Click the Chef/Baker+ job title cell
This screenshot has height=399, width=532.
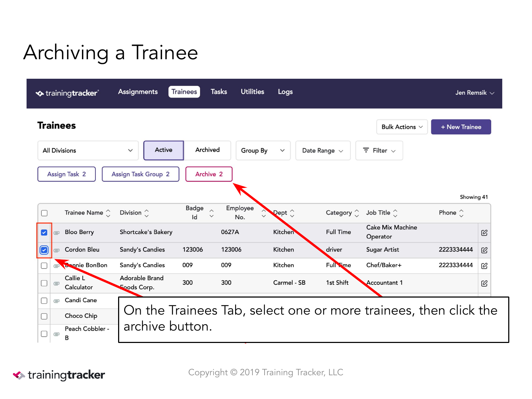[x=384, y=265]
